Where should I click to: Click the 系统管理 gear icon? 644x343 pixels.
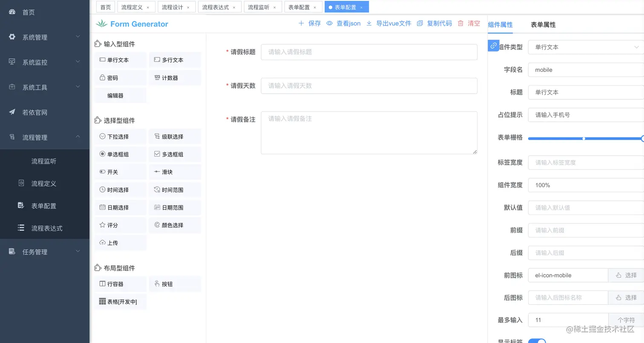pos(12,37)
